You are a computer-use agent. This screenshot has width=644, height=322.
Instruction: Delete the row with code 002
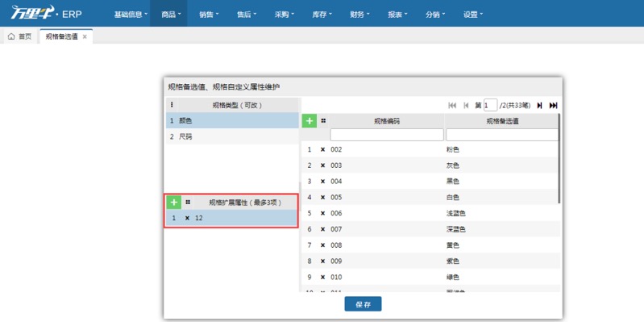(322, 149)
